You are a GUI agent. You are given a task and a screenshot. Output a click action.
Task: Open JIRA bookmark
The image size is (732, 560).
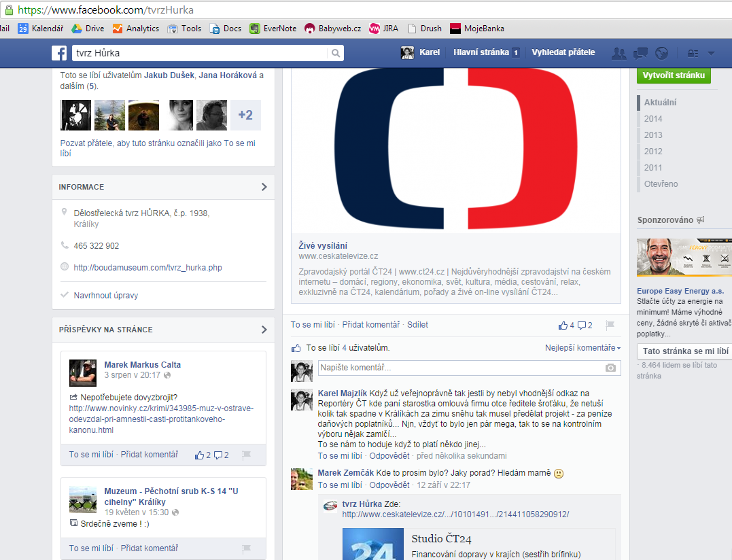(x=384, y=29)
